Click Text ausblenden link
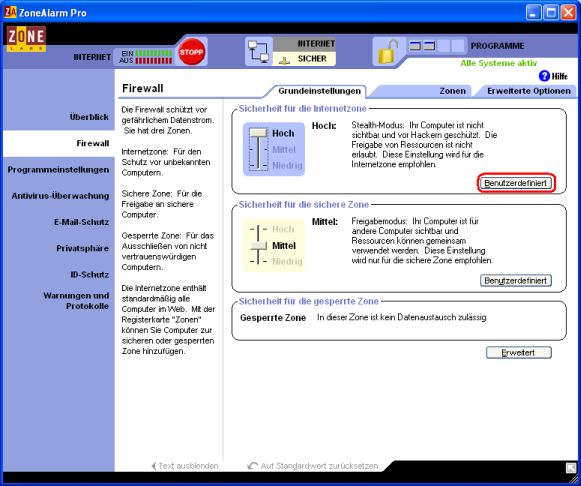The image size is (581, 486). [x=188, y=466]
